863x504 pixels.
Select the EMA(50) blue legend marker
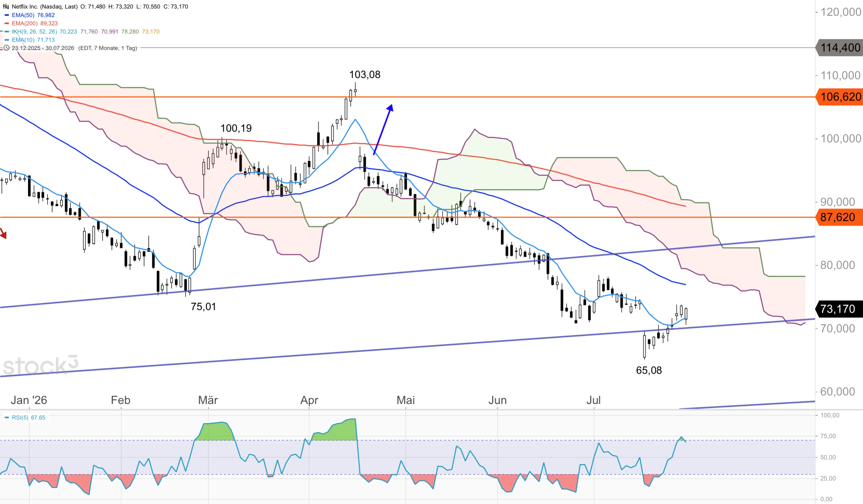[6, 15]
